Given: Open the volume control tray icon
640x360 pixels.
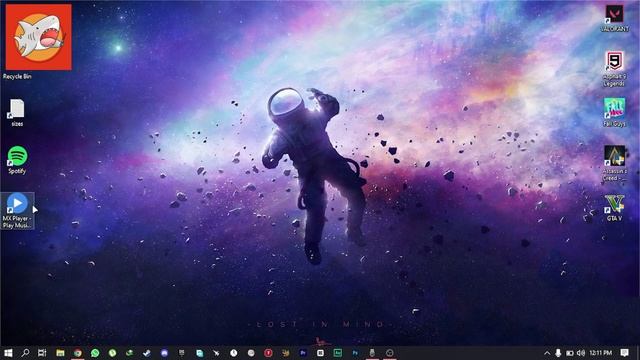Looking at the screenshot, I should pyautogui.click(x=581, y=353).
